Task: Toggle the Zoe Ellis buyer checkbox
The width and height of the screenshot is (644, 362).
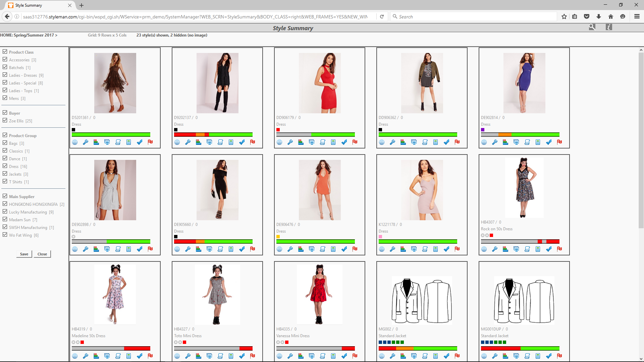Action: (5, 120)
